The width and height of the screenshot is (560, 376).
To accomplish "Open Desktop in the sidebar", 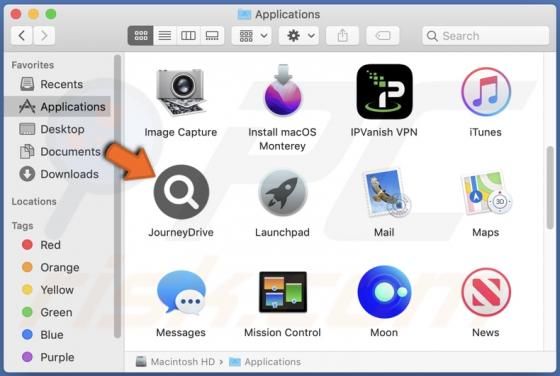I will (57, 129).
